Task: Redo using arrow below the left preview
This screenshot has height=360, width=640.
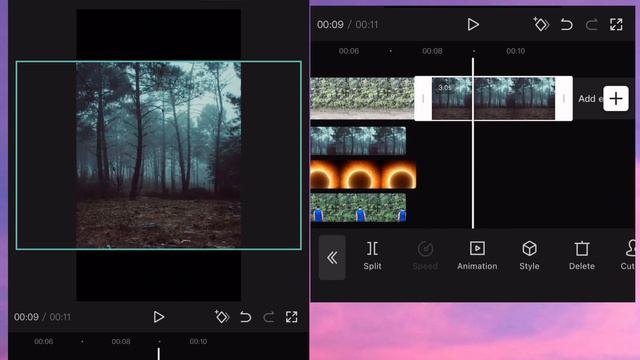Action: (269, 317)
